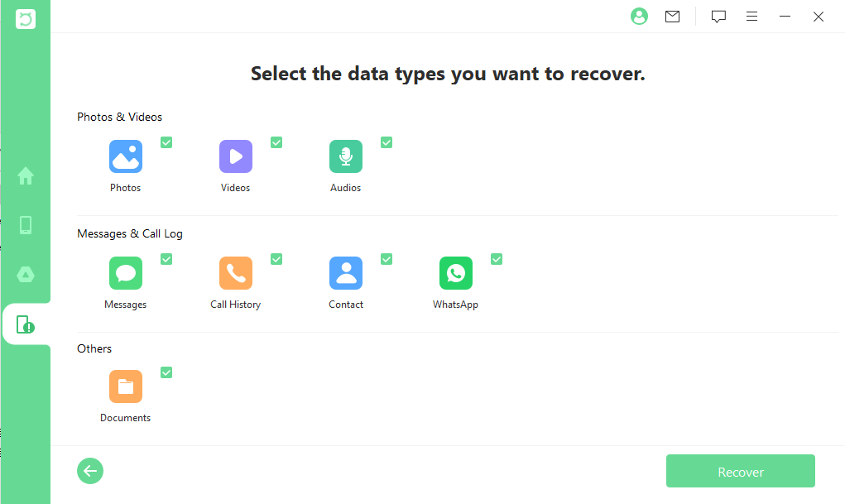This screenshot has height=504, width=845.
Task: Select the Contact person icon
Action: pyautogui.click(x=345, y=272)
